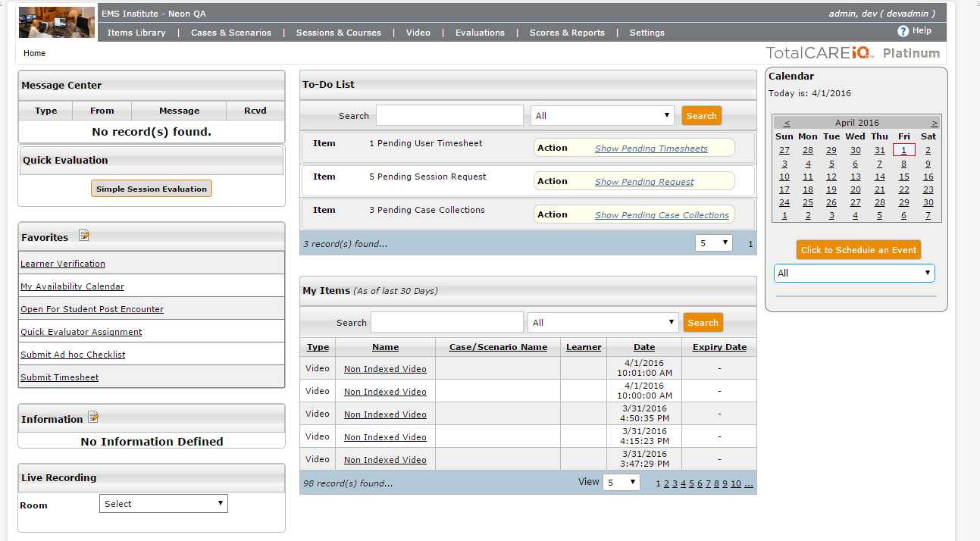Open the Cases & Scenarios menu

pos(230,33)
